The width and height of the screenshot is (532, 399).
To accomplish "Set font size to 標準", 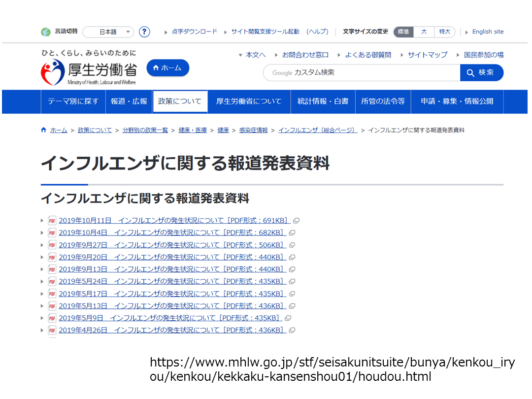I will pyautogui.click(x=403, y=32).
